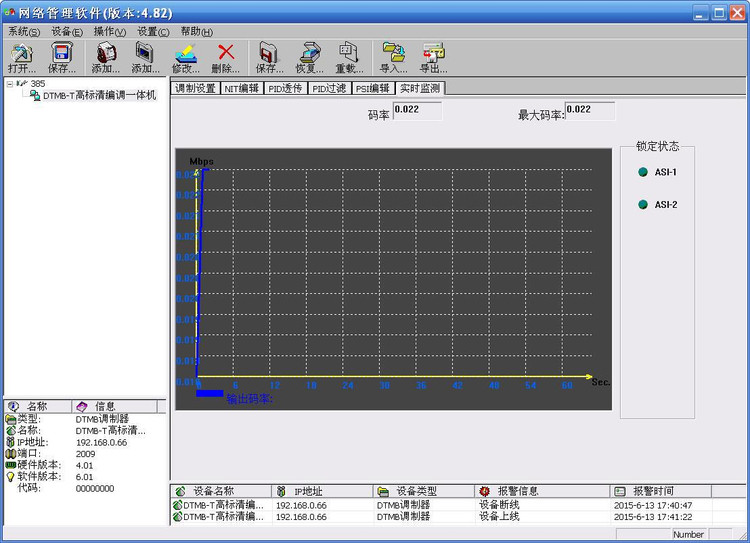Viewport: 750px width, 543px height.
Task: Click the lightbulb icon beside 软件版本
Action: (x=11, y=477)
